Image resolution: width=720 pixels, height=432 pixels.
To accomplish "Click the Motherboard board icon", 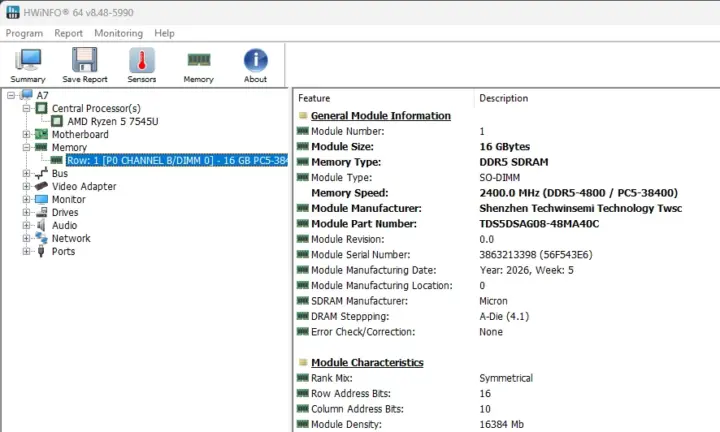I will [x=41, y=134].
